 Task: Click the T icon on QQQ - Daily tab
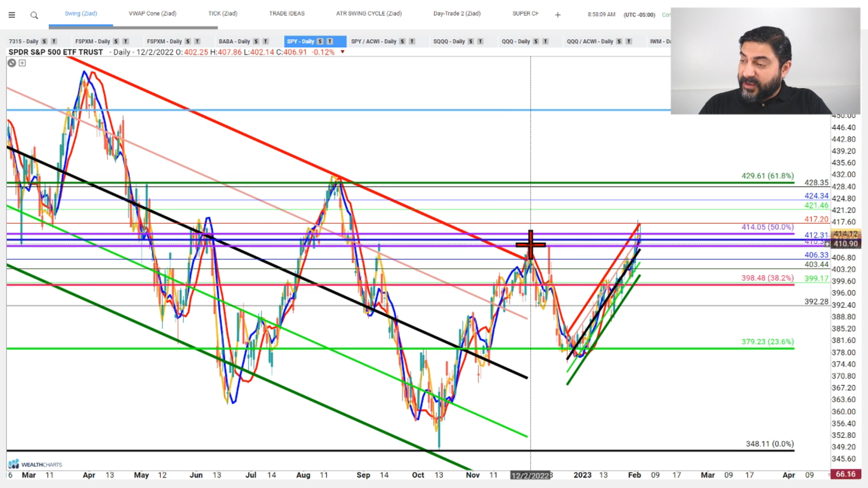tap(546, 41)
